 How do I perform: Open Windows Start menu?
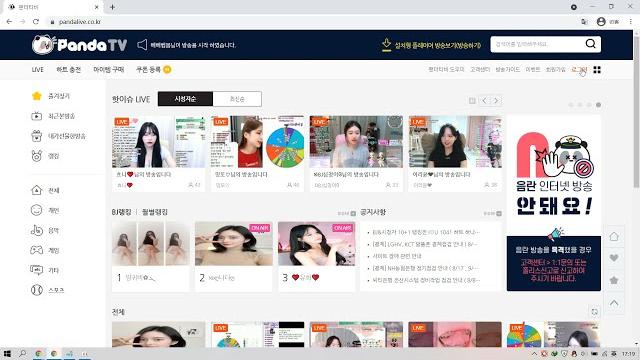7,354
